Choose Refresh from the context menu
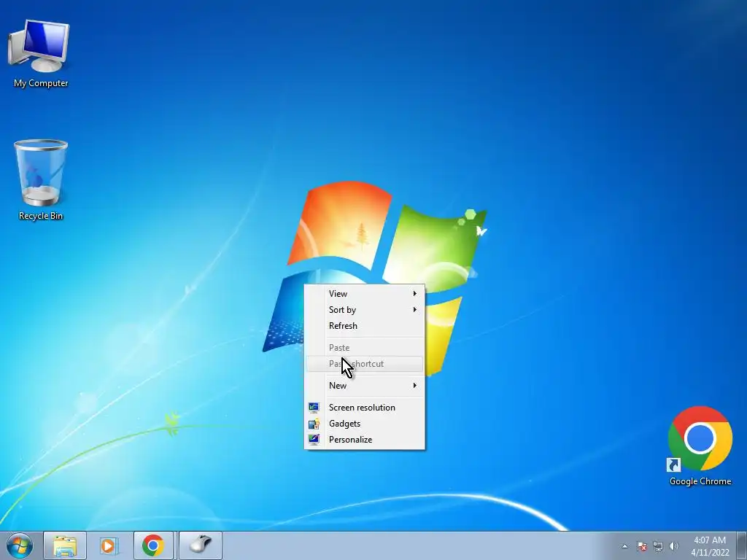The width and height of the screenshot is (747, 560). [x=365, y=326]
